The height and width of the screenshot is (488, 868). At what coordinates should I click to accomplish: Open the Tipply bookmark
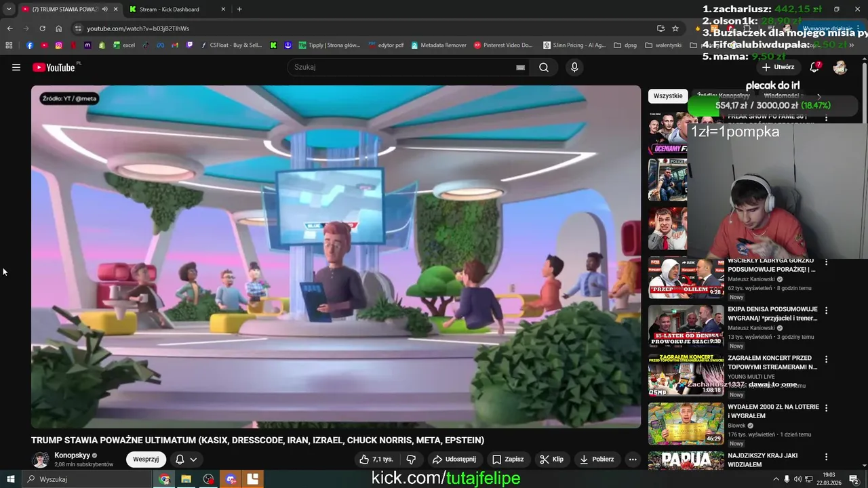(x=330, y=45)
